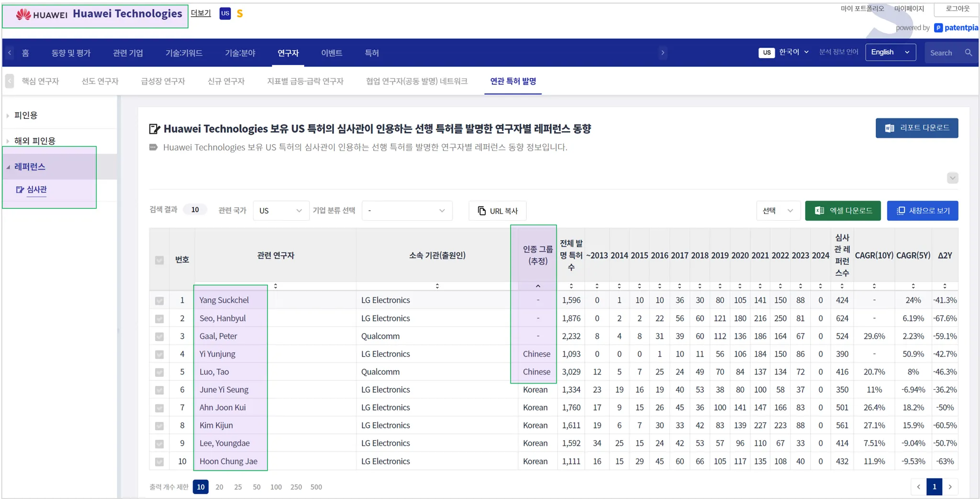Expand the 피인용 sidebar section
The height and width of the screenshot is (499, 980).
point(26,115)
